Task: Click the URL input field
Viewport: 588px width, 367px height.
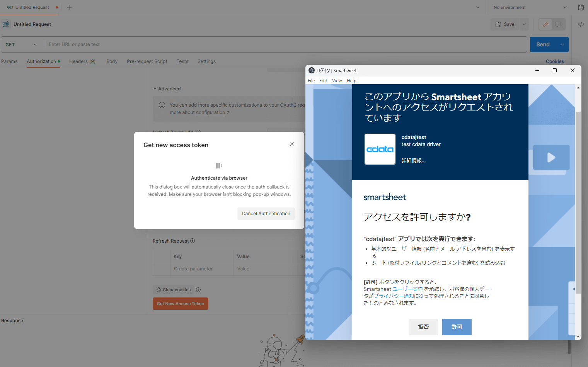Action: click(x=285, y=44)
